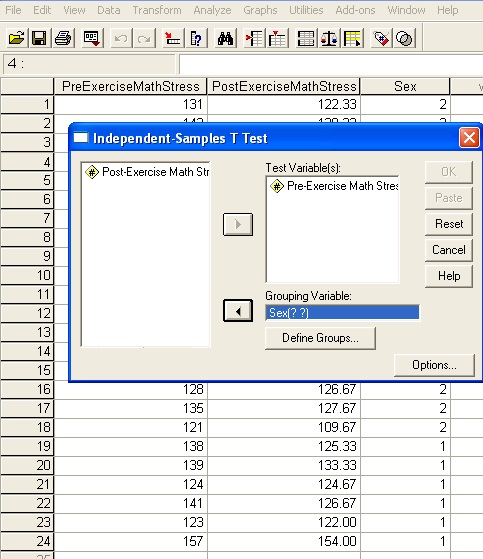
Task: Close the Independent-Samples T Test dialog
Action: coord(469,138)
